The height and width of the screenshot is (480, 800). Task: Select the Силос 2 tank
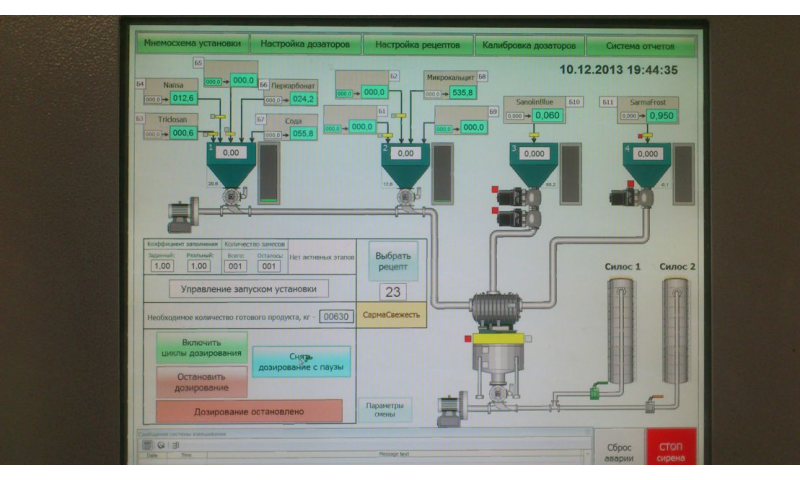point(677,330)
